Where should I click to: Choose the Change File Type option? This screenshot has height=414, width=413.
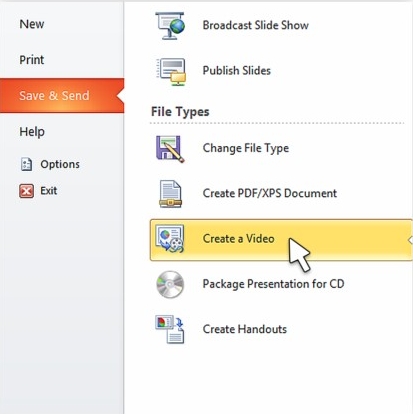[x=246, y=148]
